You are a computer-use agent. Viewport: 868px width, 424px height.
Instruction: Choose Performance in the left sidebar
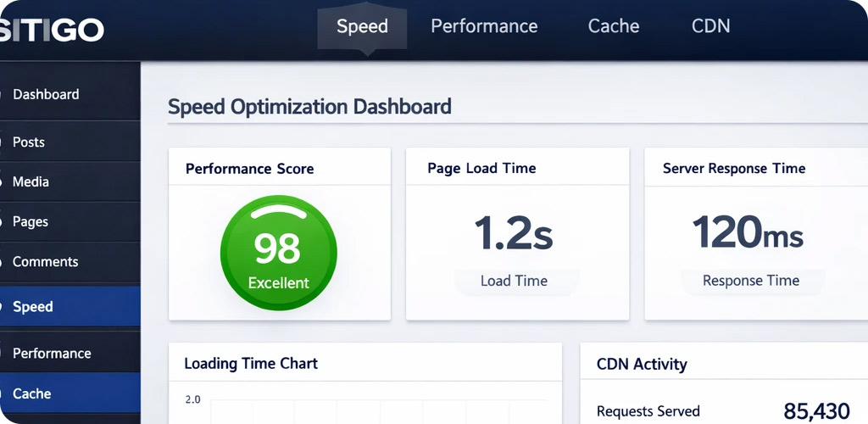(52, 353)
